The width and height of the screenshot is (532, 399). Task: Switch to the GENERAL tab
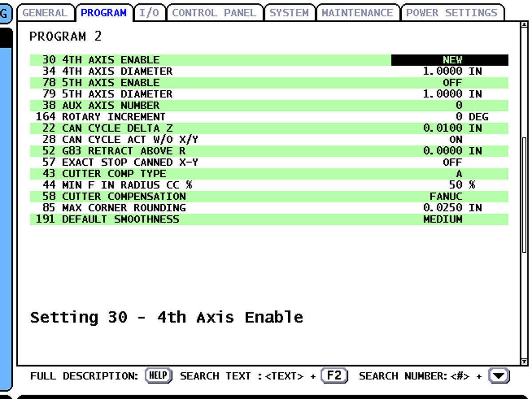[x=46, y=13]
